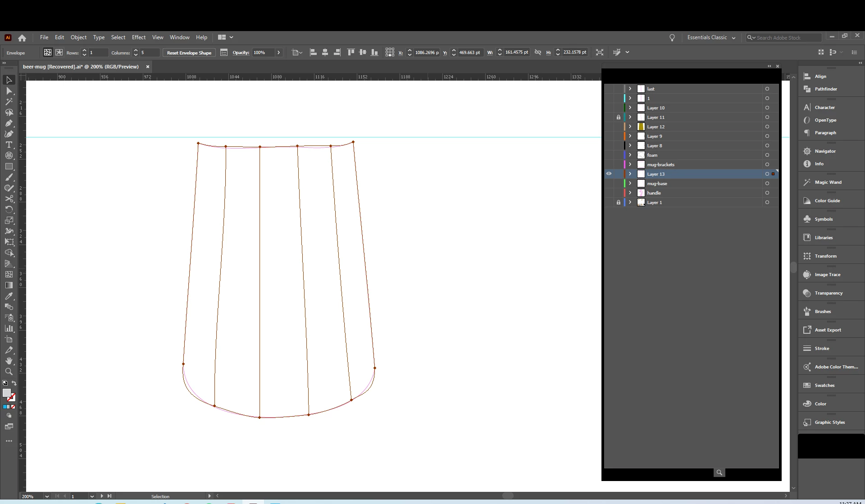Open the Essentials Classic workspace dropdown
The height and width of the screenshot is (504, 865).
tap(711, 37)
